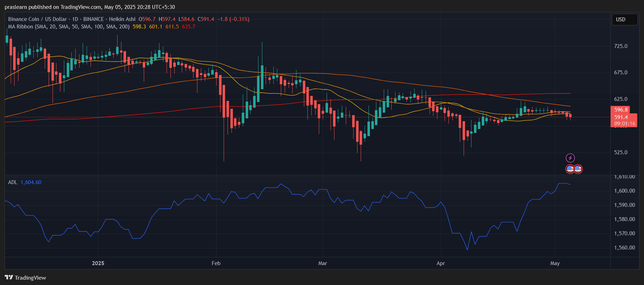
Task: Click the red 591.4 current price label
Action: tap(621, 117)
